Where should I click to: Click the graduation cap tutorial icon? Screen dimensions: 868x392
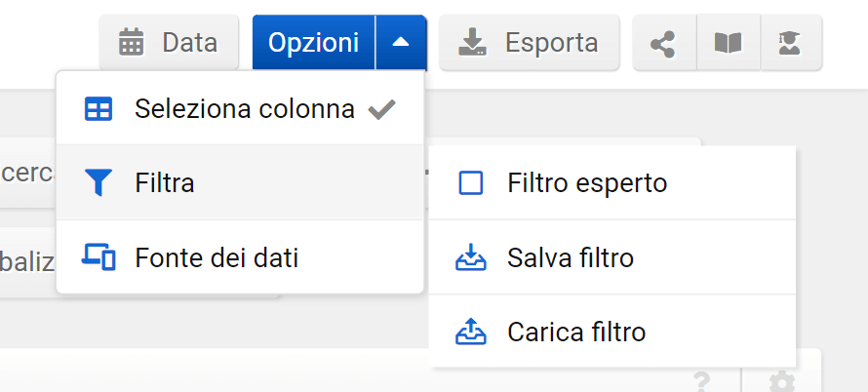click(x=790, y=44)
